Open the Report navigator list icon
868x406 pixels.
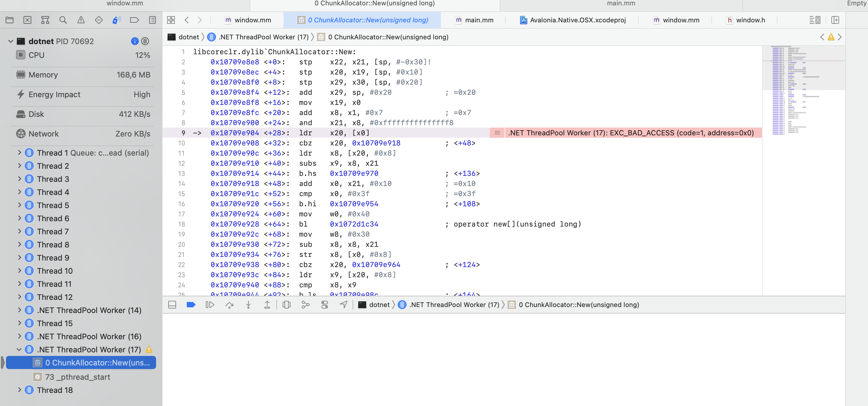152,20
